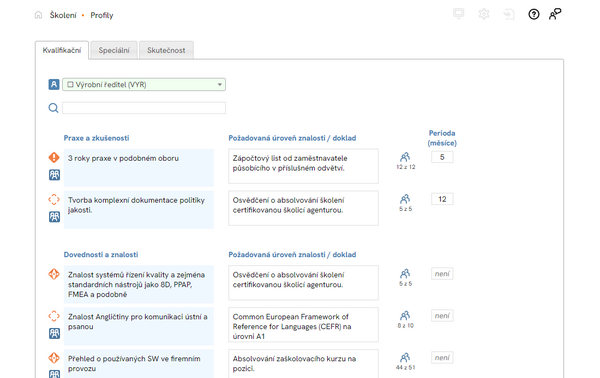Screen dimensions: 600x378
Task: Click the search input field
Action: 144,108
